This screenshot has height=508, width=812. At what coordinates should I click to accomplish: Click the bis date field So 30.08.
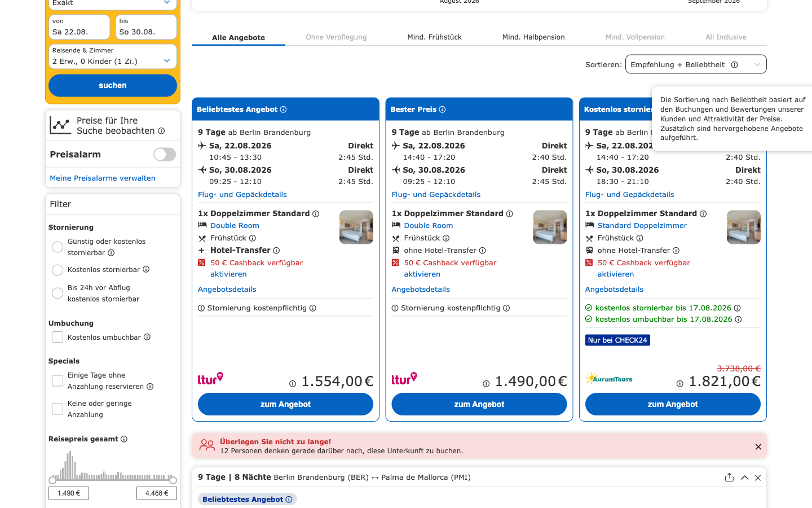pyautogui.click(x=146, y=27)
